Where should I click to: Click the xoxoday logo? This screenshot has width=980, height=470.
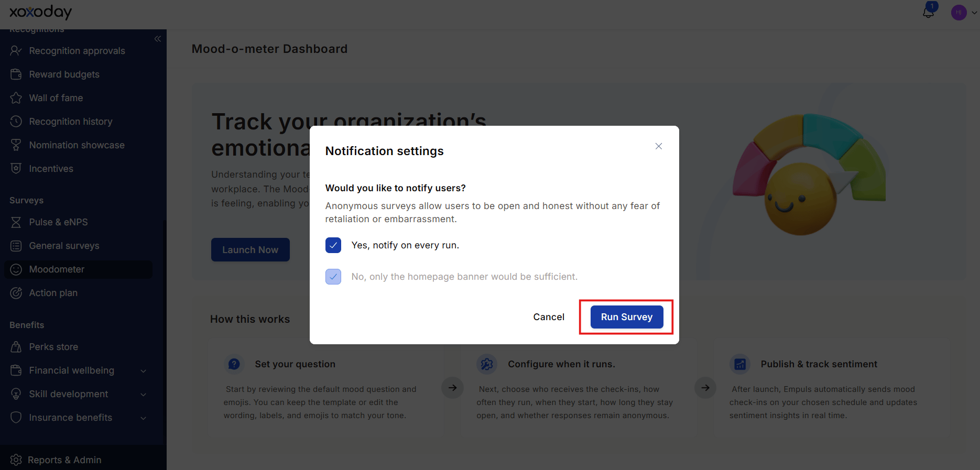tap(40, 12)
